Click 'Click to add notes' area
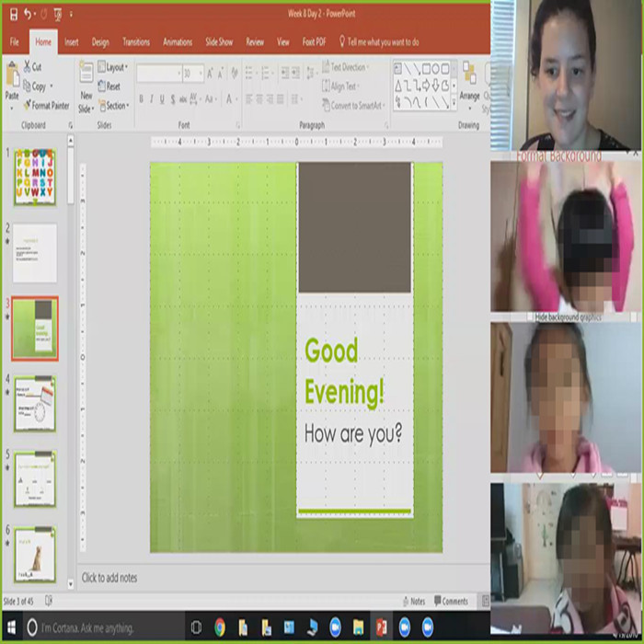 coord(109,578)
